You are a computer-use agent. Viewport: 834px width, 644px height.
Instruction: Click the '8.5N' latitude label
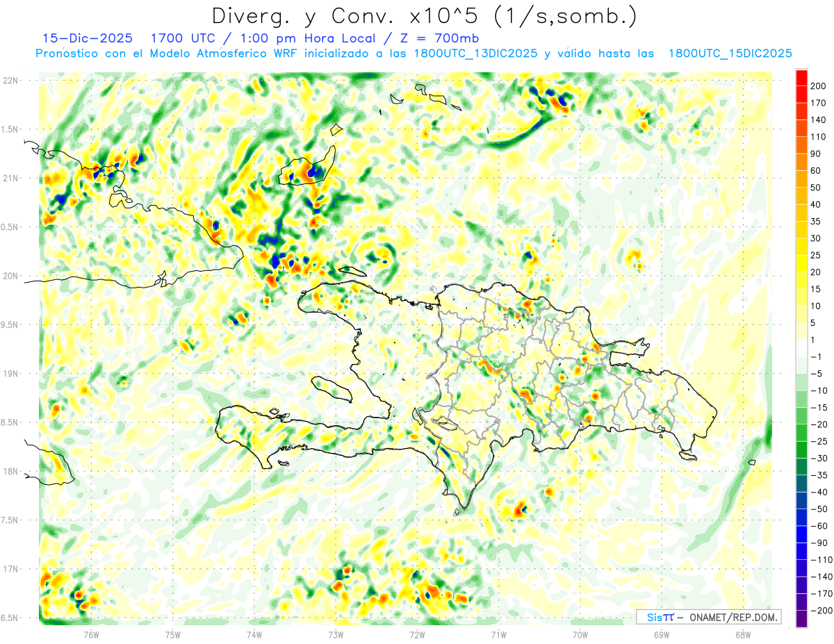click(x=10, y=422)
